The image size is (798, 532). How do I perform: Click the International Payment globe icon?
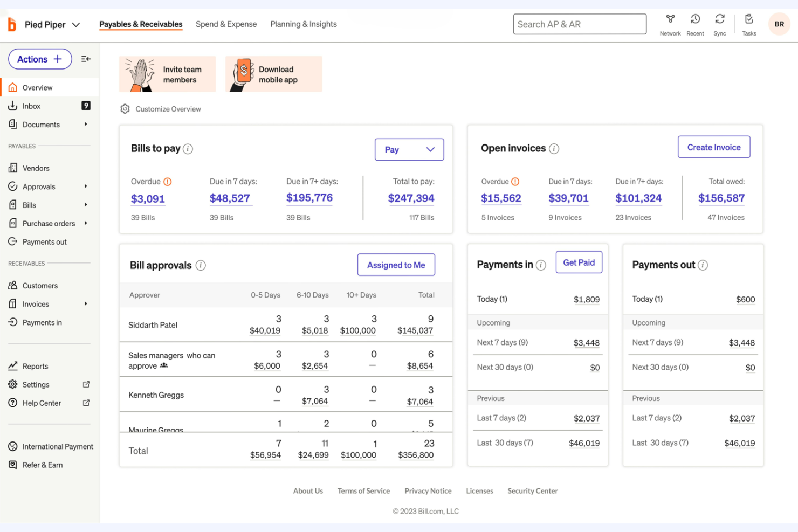click(13, 446)
